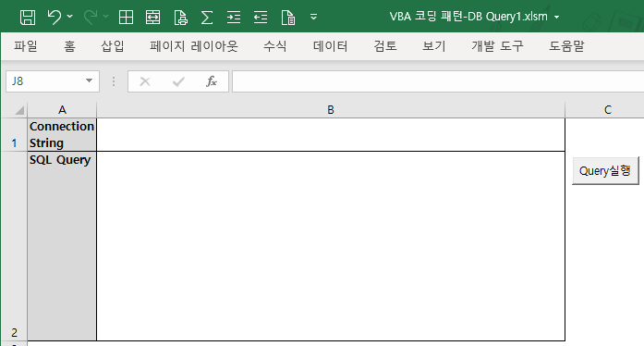Viewport: 644px width, 346px height.
Task: Select column C header
Action: (608, 110)
